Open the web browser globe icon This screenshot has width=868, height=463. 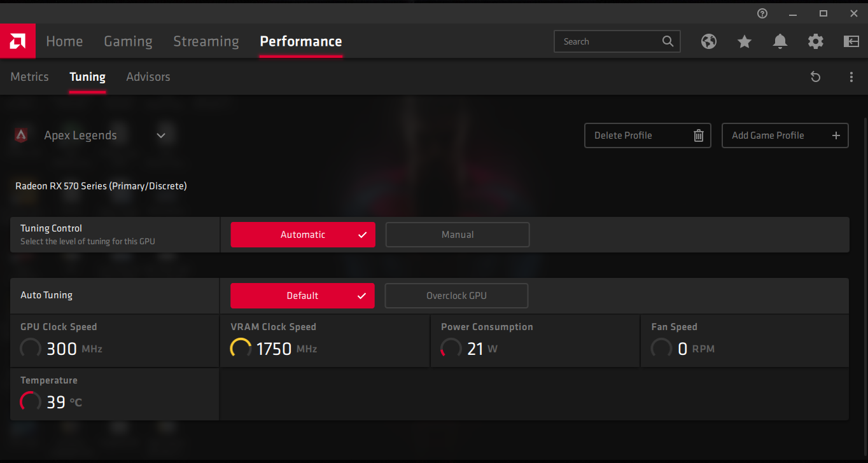[x=709, y=41]
